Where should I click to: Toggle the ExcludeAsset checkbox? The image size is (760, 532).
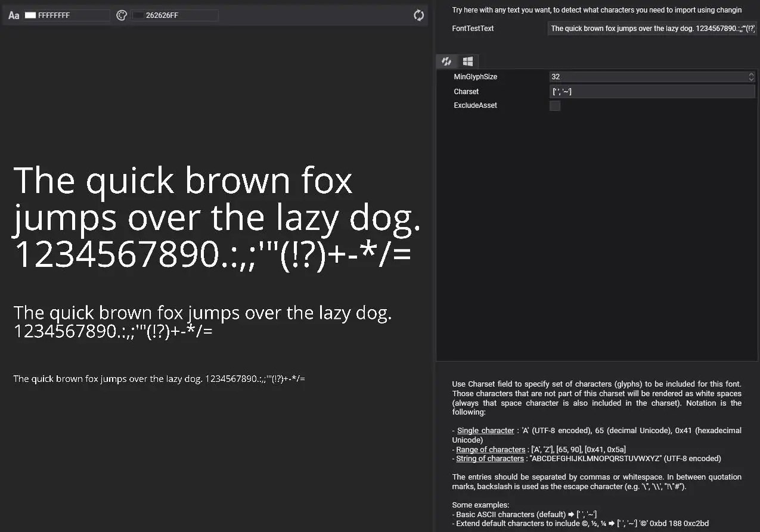[x=554, y=105]
